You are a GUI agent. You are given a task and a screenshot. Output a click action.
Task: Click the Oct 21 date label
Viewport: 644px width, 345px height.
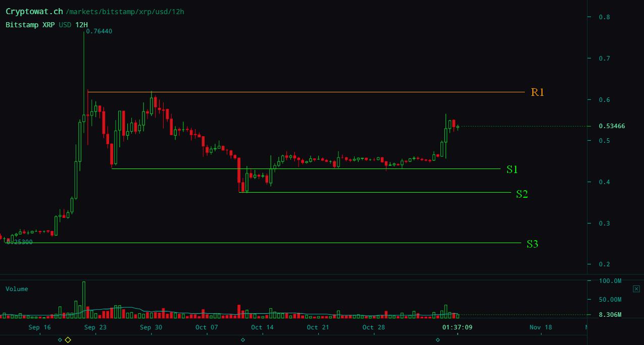(318, 327)
